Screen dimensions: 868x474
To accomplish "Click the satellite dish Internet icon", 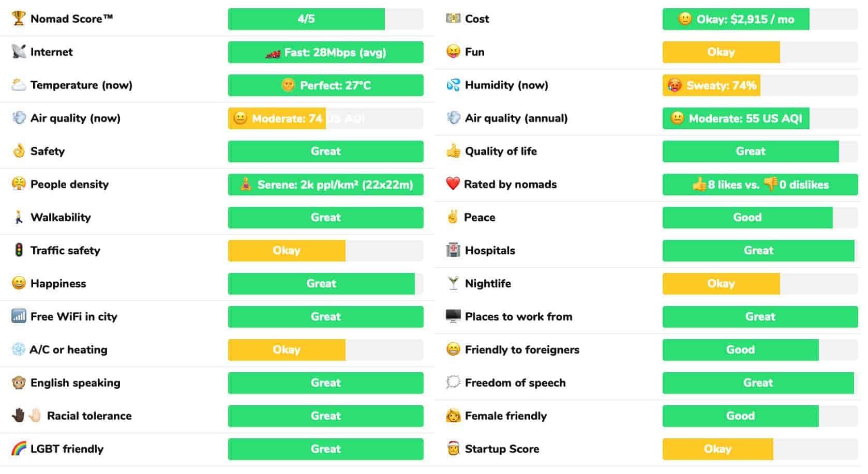I will [x=19, y=52].
